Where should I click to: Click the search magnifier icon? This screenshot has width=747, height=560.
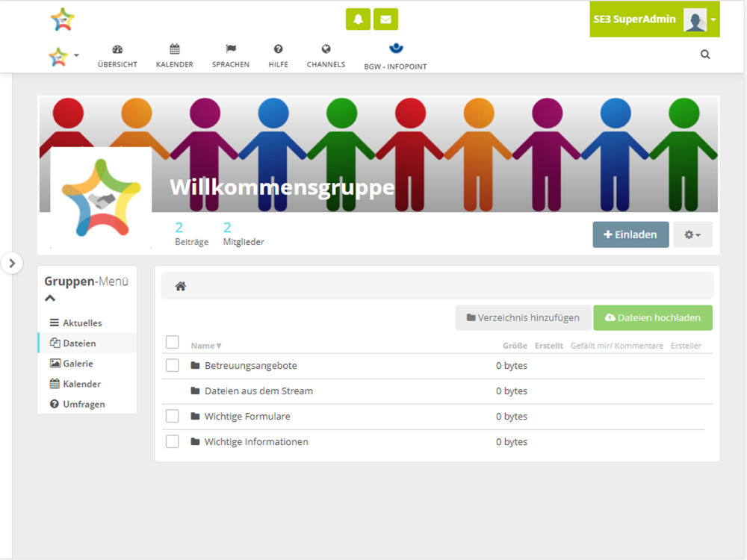coord(705,55)
